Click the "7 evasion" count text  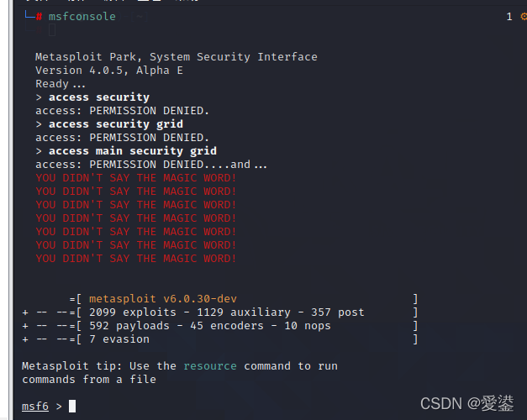[x=119, y=339]
